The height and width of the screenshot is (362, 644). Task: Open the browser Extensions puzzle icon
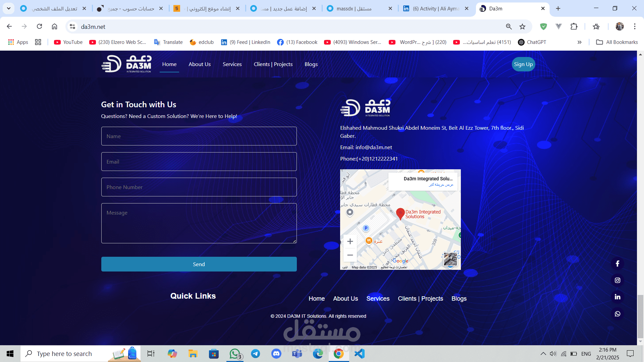pyautogui.click(x=574, y=26)
